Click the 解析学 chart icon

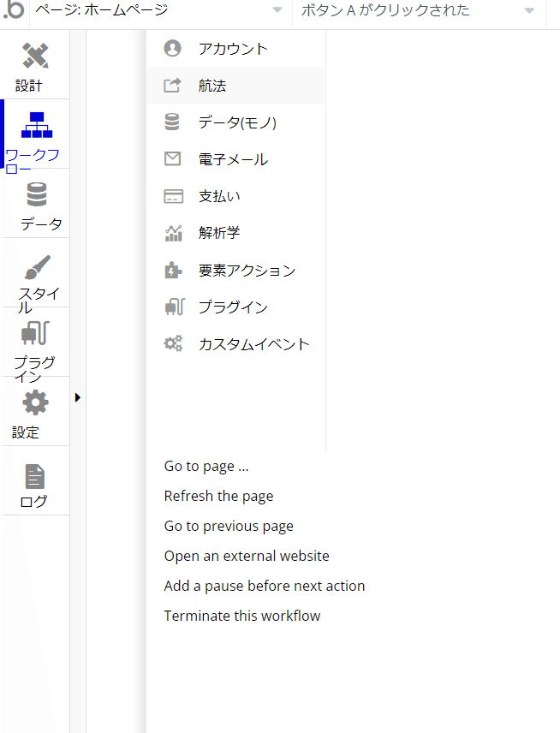click(174, 233)
